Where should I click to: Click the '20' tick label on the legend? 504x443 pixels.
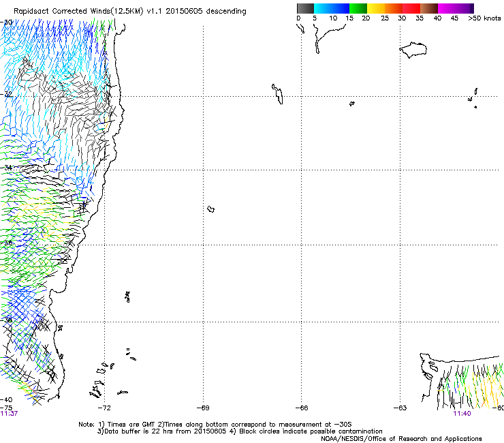pos(366,18)
